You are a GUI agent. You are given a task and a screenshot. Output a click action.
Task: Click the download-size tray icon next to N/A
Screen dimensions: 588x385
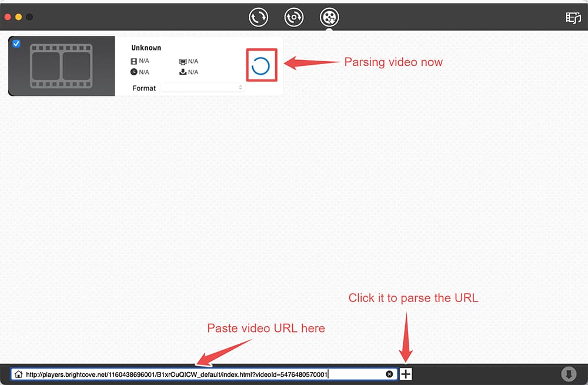point(183,72)
